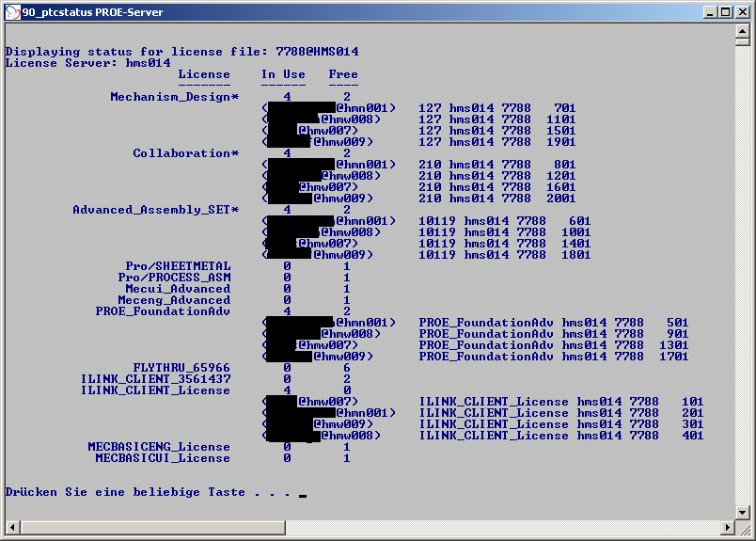Click the 'Free' column header

click(343, 74)
